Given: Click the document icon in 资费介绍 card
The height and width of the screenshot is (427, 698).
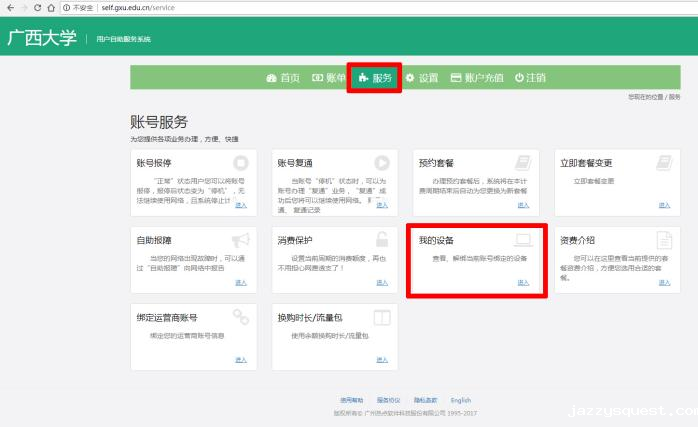Looking at the screenshot, I should (664, 240).
